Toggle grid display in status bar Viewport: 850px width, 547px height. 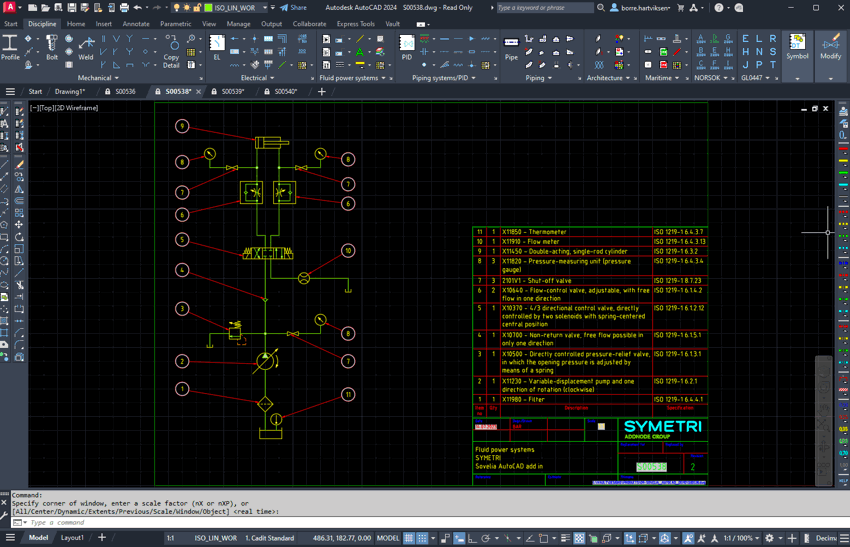409,538
